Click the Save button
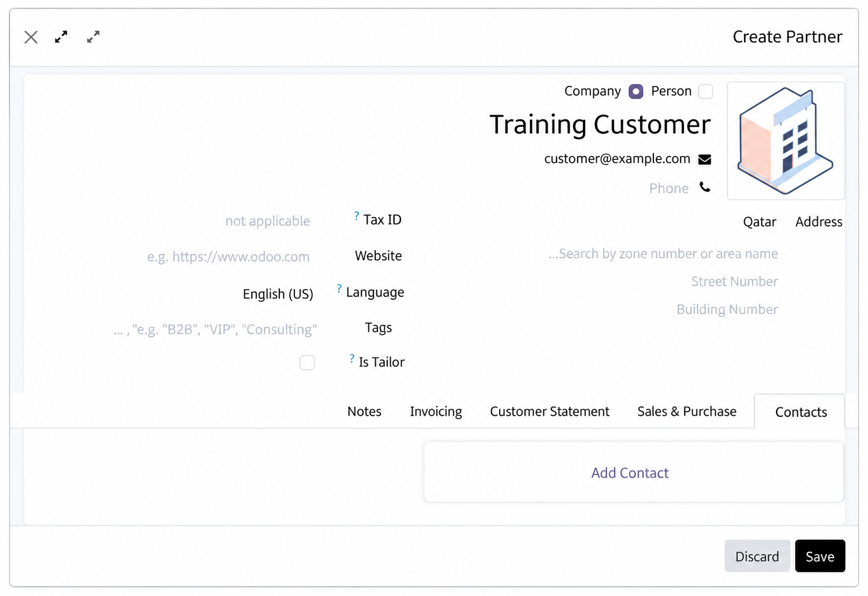Screen dimensions: 868x596 (x=820, y=556)
